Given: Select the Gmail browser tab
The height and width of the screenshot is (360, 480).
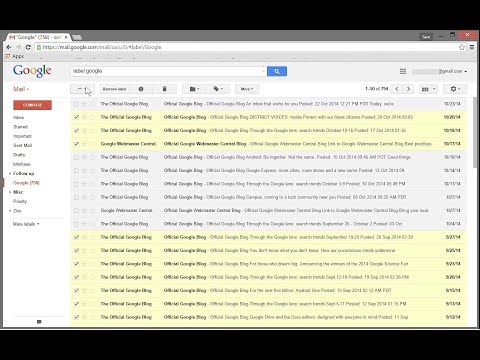Looking at the screenshot, I should click(38, 37).
